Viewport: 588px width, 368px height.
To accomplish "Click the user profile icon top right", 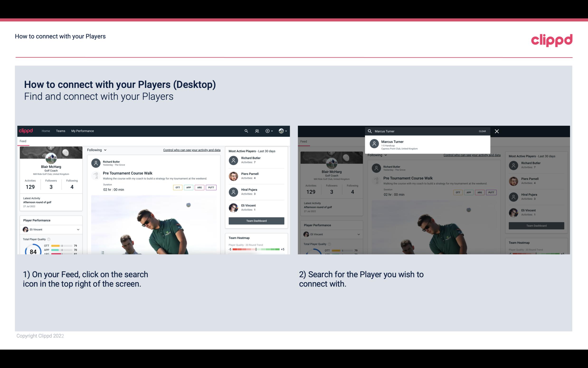I will tap(281, 131).
